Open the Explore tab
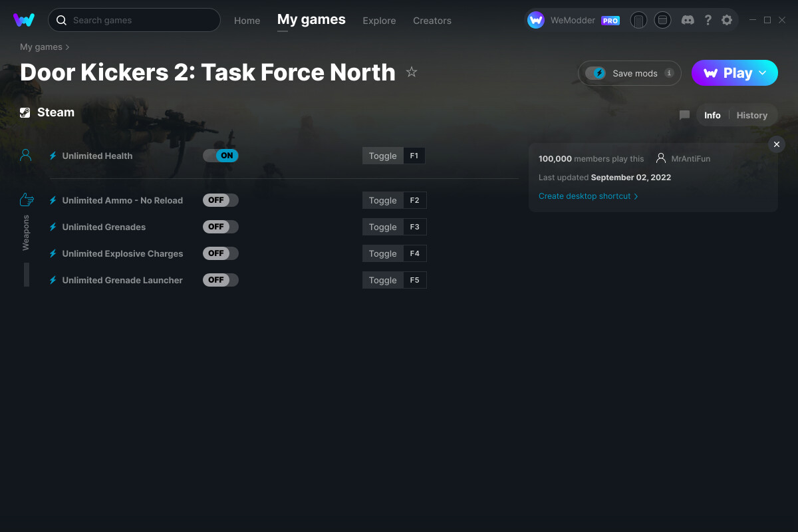Viewport: 798px width, 532px height. coord(379,21)
